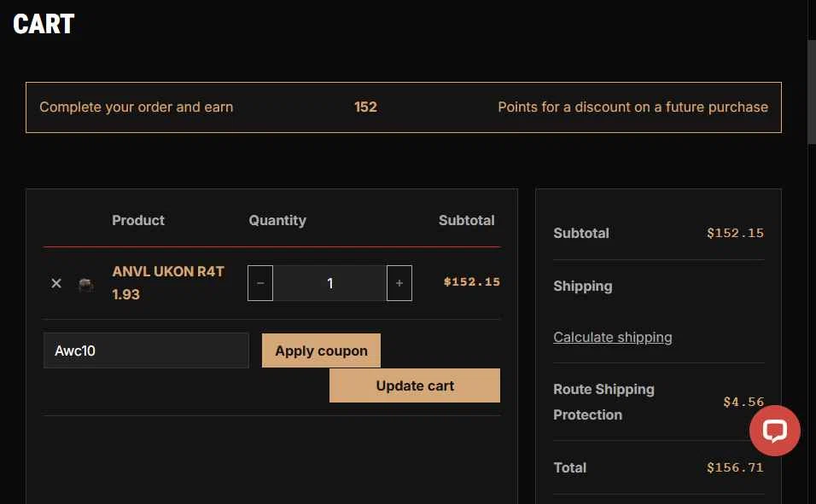Open the ANVL UKON R4T 1.93 product link
Image resolution: width=816 pixels, height=504 pixels.
click(168, 283)
